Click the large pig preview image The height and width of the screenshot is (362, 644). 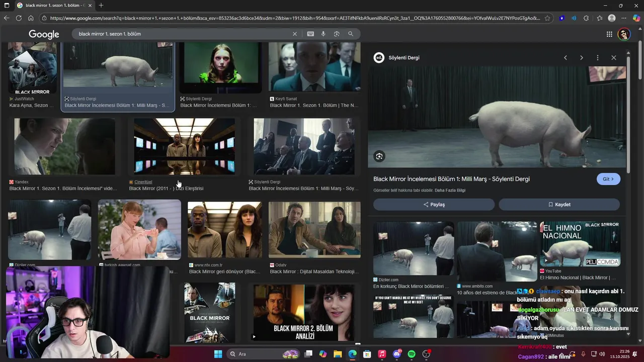497,117
